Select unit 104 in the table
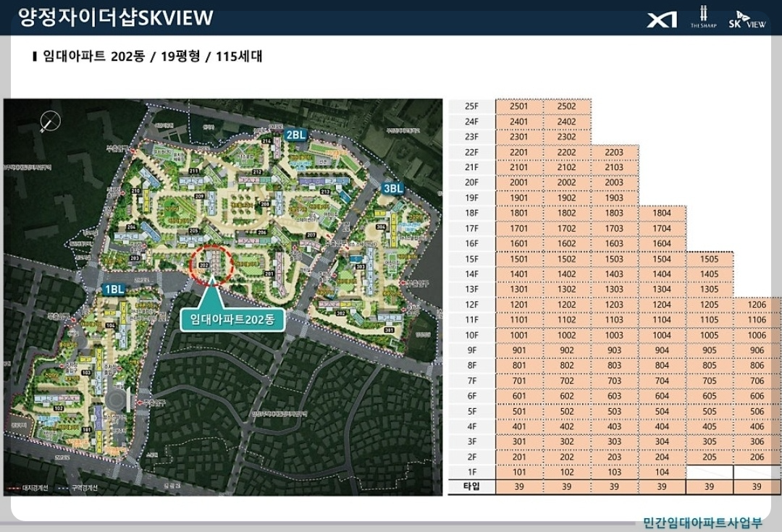 (663, 472)
